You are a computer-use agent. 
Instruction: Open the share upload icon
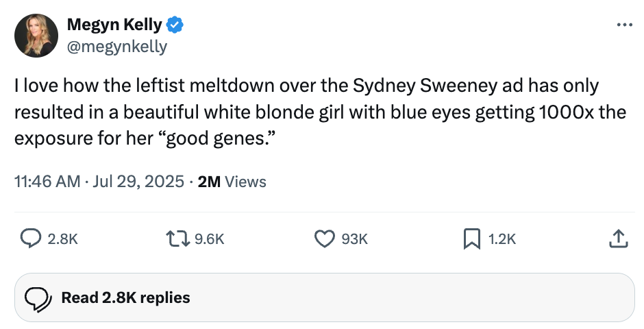coord(617,239)
